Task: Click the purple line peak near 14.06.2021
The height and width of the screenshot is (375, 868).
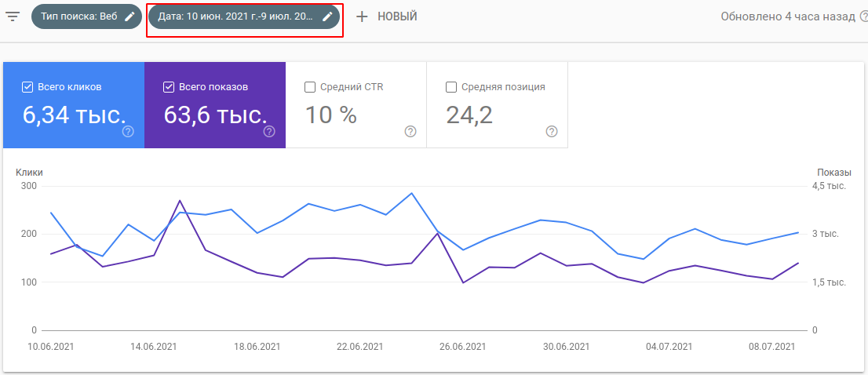Action: (180, 201)
